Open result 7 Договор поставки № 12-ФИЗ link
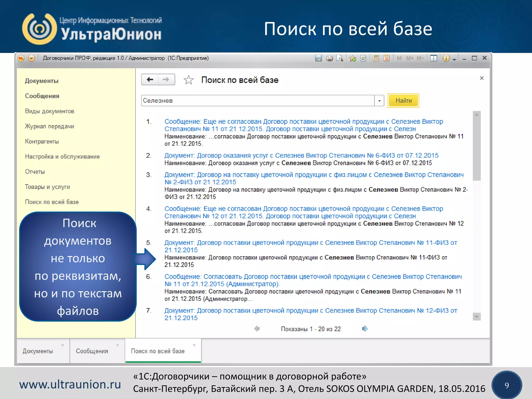Screen dimensions: 532x399 (x=311, y=314)
